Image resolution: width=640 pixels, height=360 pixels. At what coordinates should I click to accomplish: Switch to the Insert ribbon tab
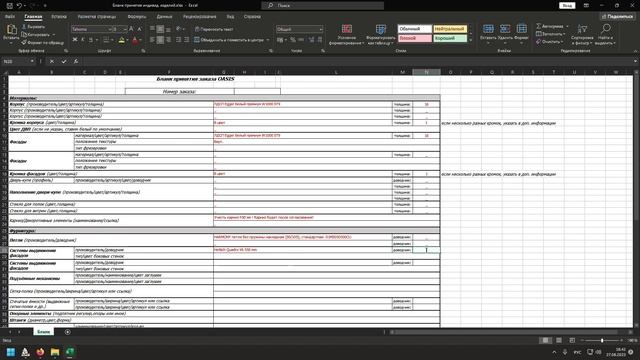(x=59, y=17)
